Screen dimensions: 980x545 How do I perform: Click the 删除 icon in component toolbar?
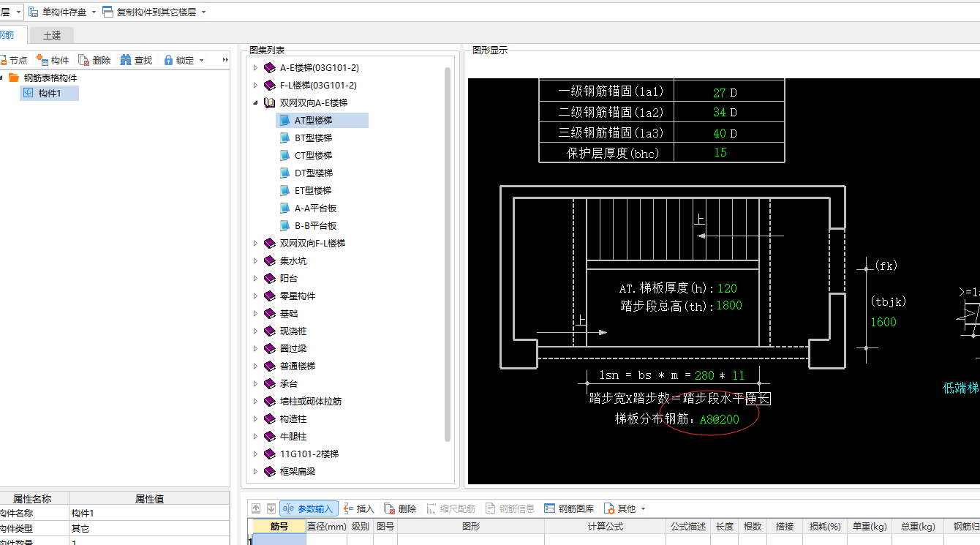tap(84, 60)
